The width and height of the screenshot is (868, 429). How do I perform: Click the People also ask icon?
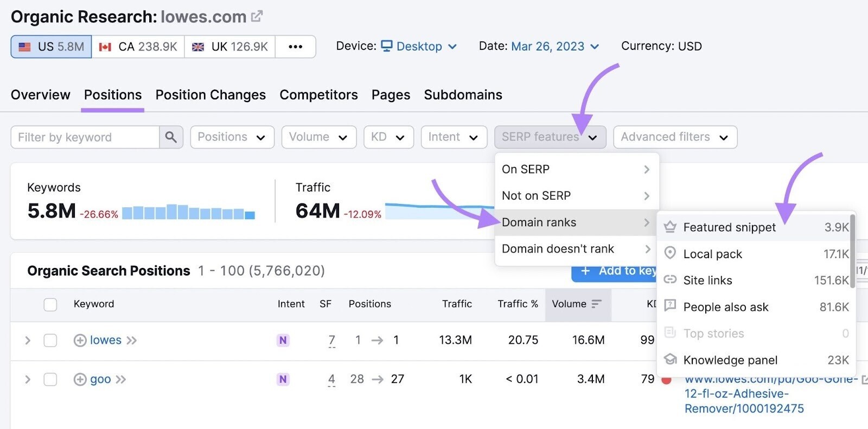pos(671,306)
